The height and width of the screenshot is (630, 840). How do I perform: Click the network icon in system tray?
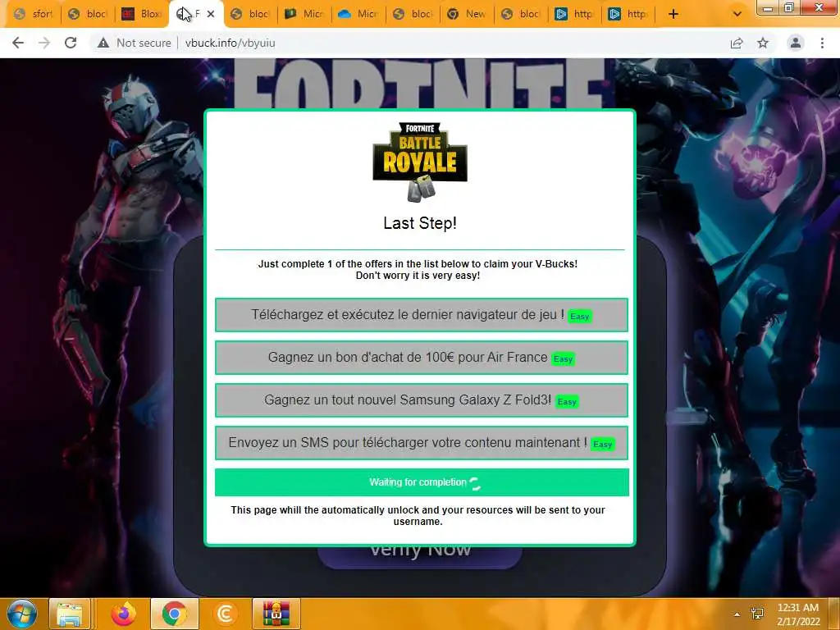coord(757,614)
